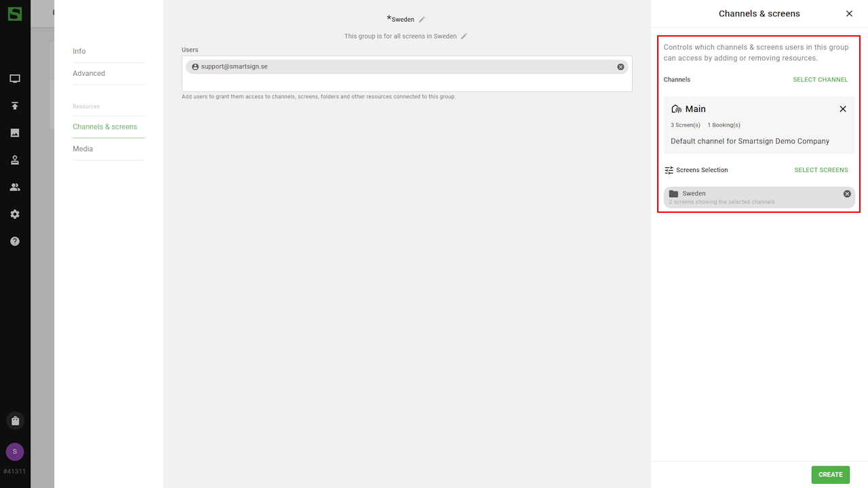Image resolution: width=868 pixels, height=488 pixels.
Task: Open the Screens monitor icon in sidebar
Action: click(x=15, y=79)
